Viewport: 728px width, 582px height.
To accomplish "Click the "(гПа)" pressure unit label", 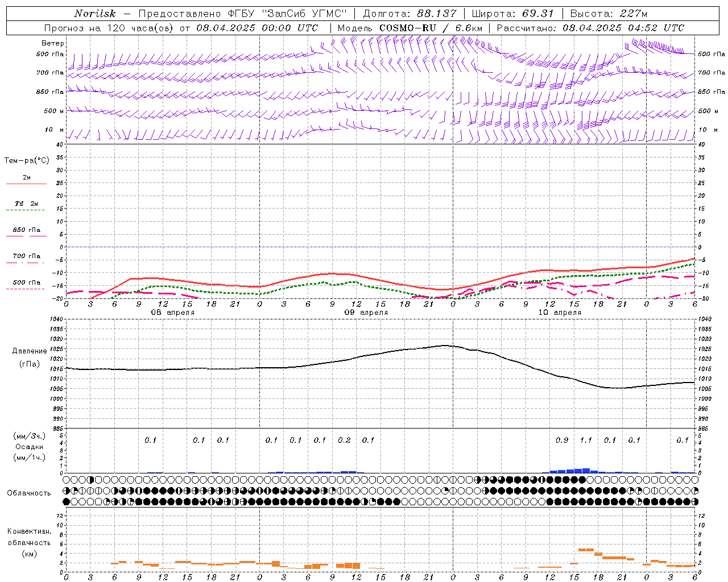I will [x=29, y=364].
